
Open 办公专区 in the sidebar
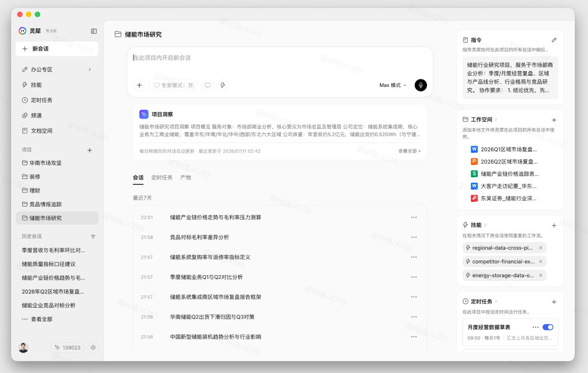point(57,69)
